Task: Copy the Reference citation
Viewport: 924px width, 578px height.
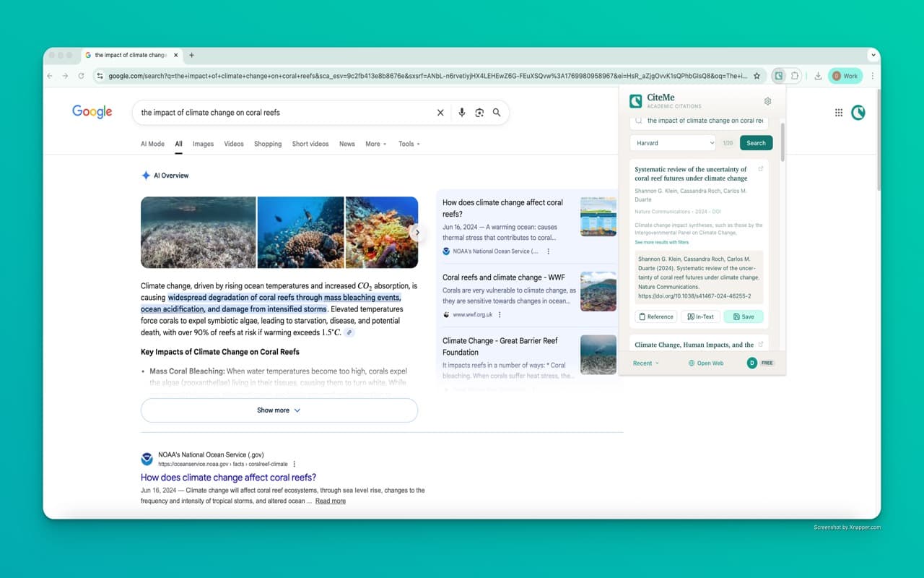Action: pos(656,316)
